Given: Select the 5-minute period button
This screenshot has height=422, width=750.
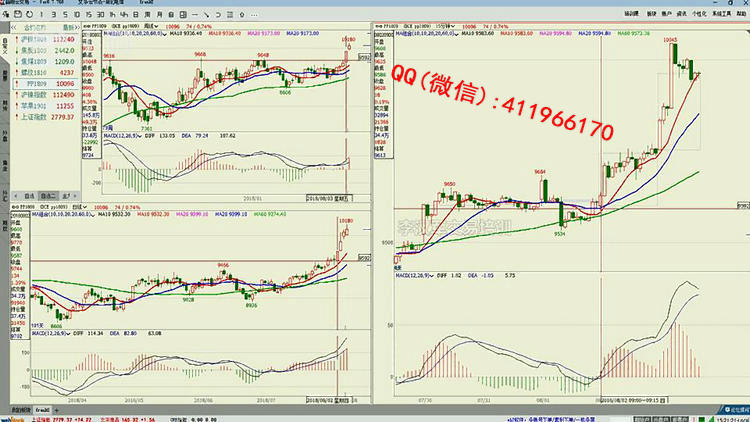Looking at the screenshot, I should tap(65, 14).
